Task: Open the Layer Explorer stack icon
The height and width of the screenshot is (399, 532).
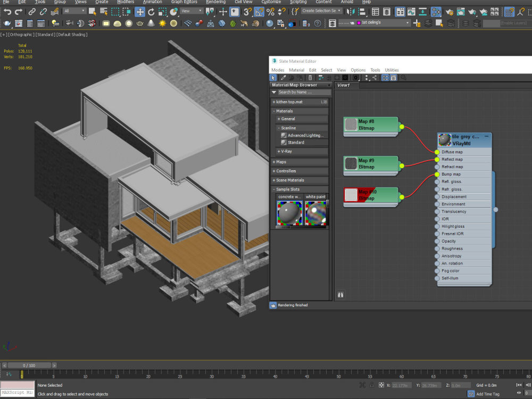Action: [332, 23]
